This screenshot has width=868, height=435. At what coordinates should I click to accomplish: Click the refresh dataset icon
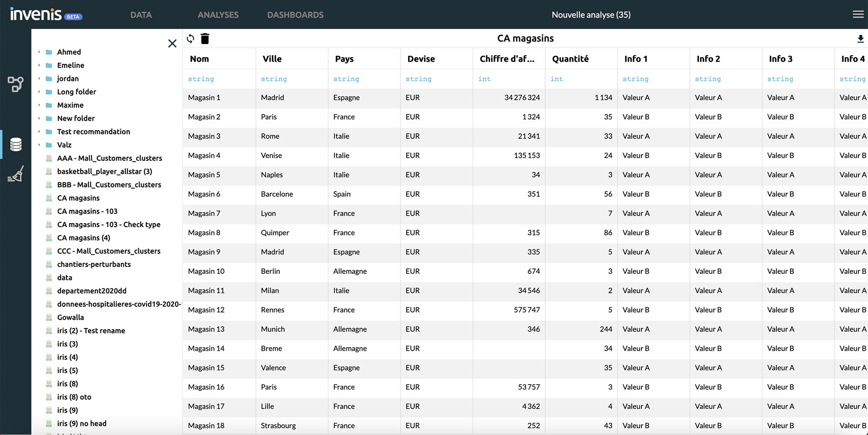[x=190, y=39]
